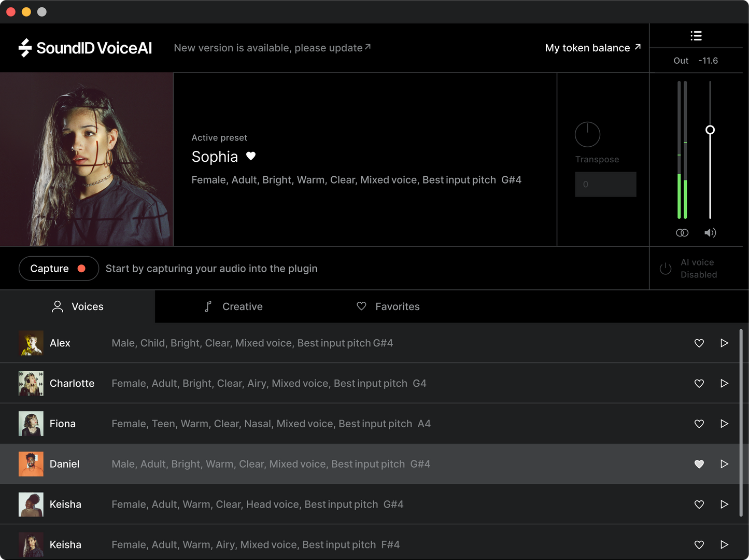
Task: Play the bottom Keisha voice preview
Action: point(724,544)
